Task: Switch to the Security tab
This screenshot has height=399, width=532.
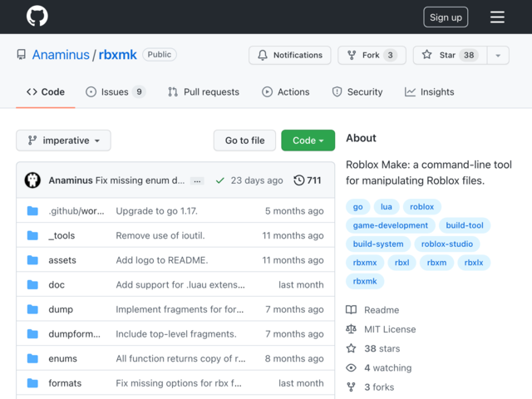Action: tap(357, 92)
